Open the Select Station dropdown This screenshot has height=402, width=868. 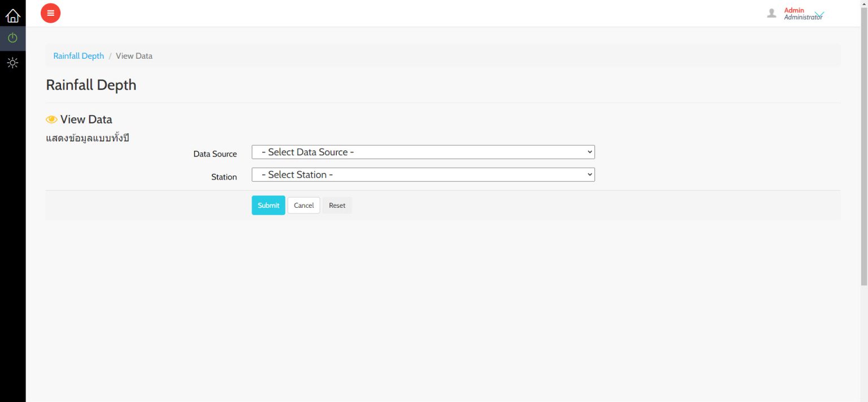[x=423, y=174]
